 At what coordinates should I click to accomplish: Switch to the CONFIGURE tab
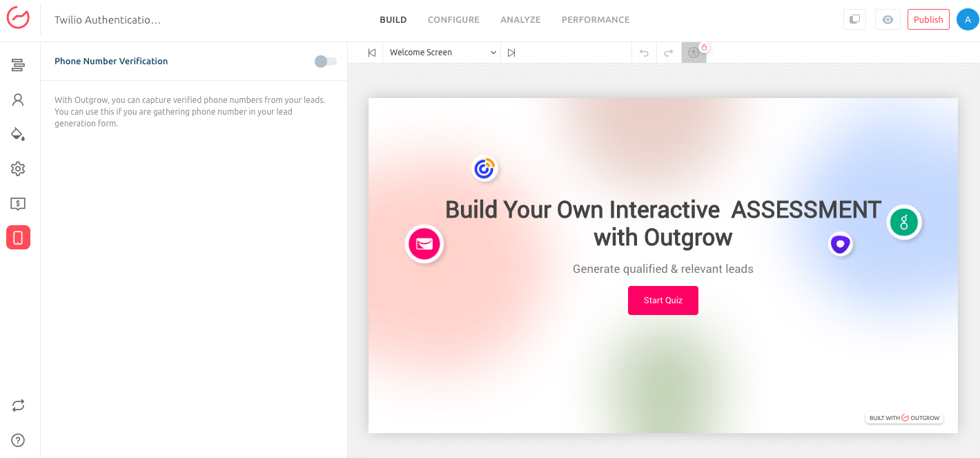[453, 20]
